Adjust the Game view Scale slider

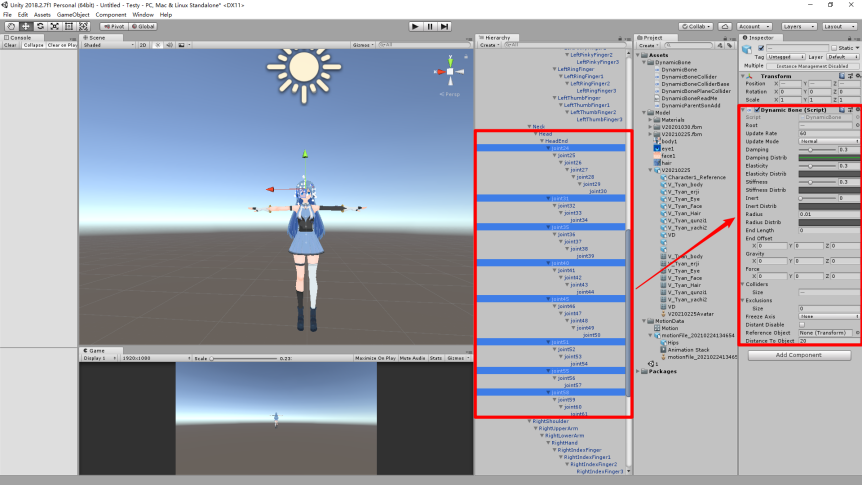(x=244, y=358)
